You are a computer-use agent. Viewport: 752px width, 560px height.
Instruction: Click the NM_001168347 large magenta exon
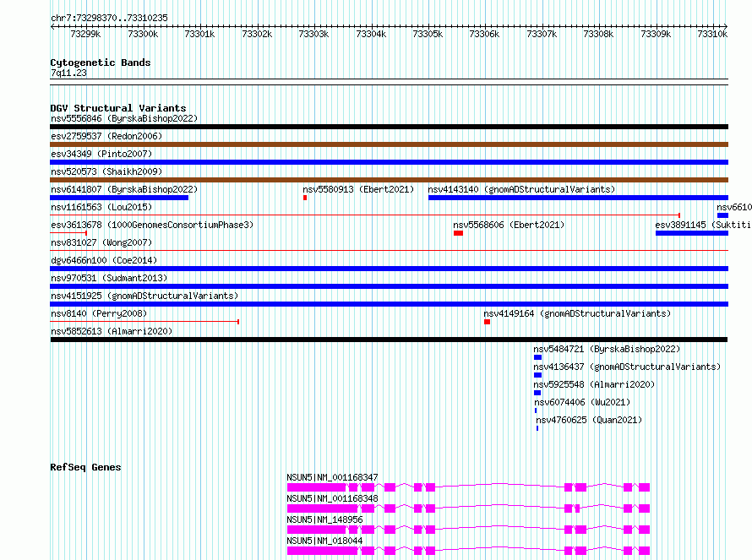317,487
